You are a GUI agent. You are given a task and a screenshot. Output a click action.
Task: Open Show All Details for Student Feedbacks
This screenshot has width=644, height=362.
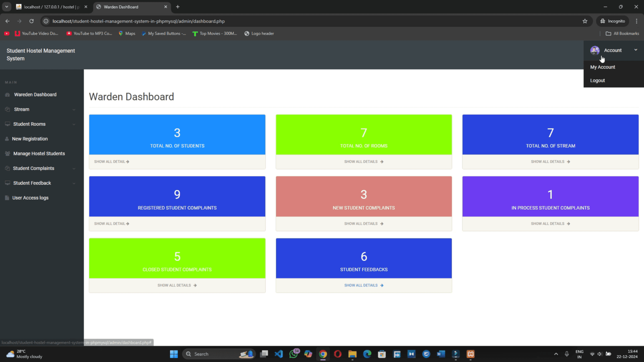363,285
